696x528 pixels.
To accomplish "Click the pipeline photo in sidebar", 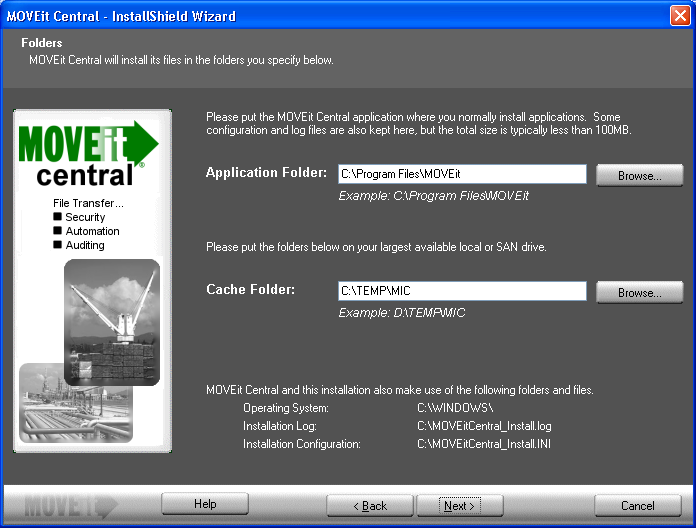I will click(75, 414).
